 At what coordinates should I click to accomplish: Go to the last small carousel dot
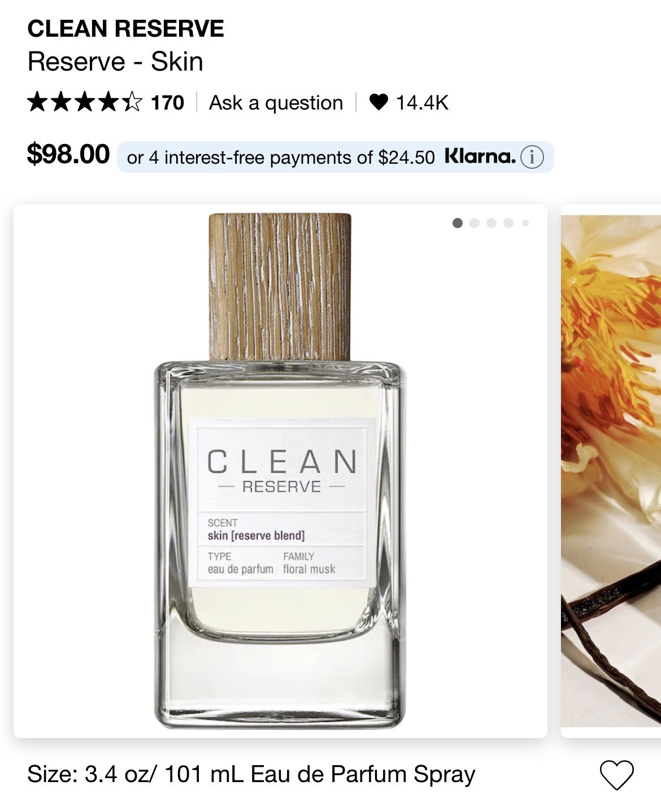point(525,223)
